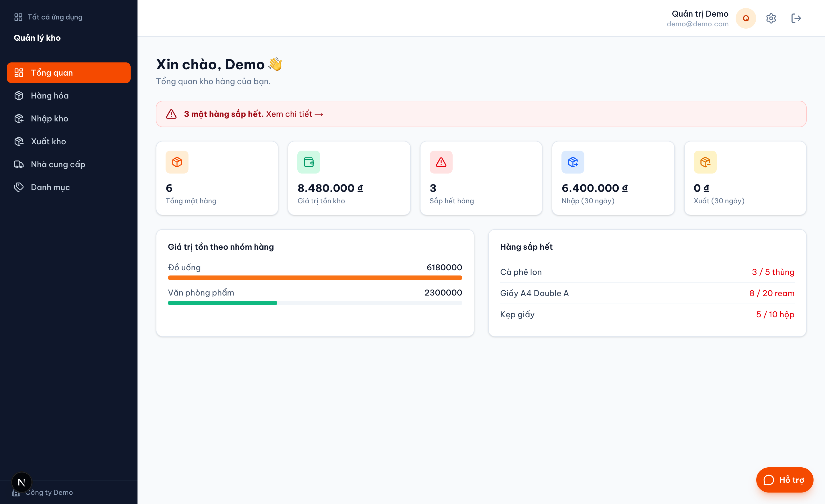This screenshot has width=825, height=504.
Task: Click the alert triangle in the banner
Action: (171, 114)
